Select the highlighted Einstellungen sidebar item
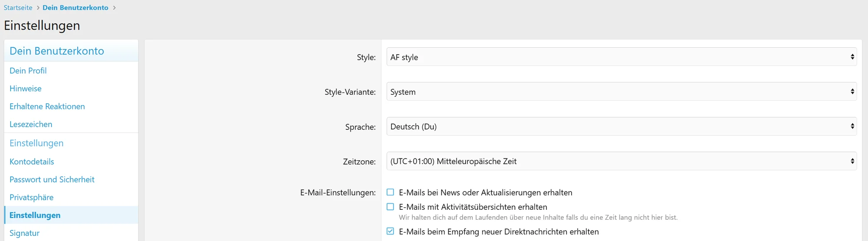 point(71,215)
